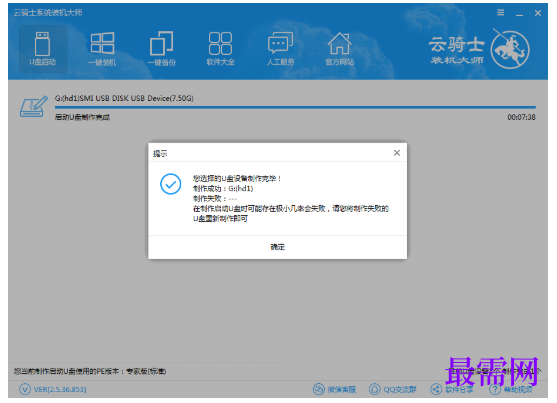Open 微信客服 support link
557x403 pixels.
point(334,389)
